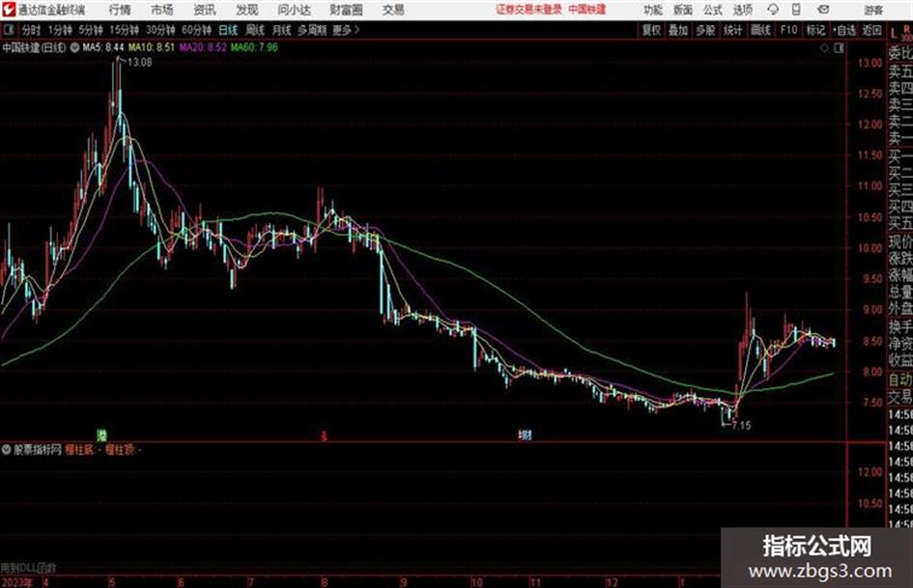Click the 榴柱底 indicator label

pos(78,449)
